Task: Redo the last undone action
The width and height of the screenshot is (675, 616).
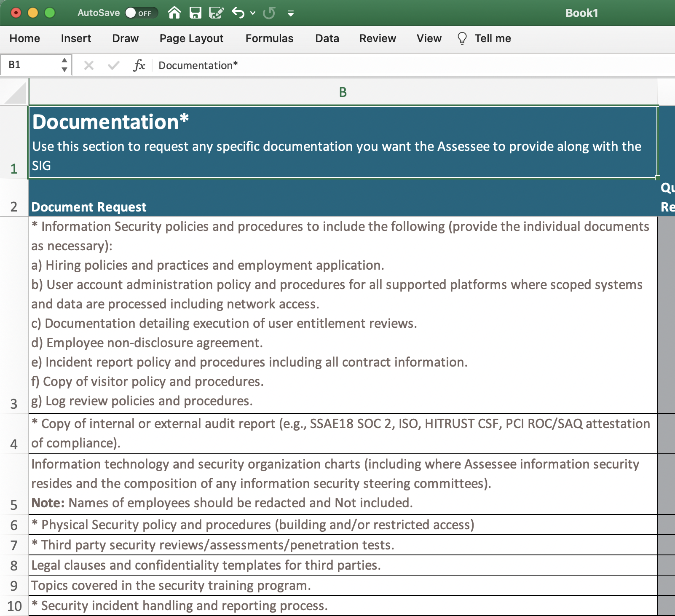Action: pos(269,13)
